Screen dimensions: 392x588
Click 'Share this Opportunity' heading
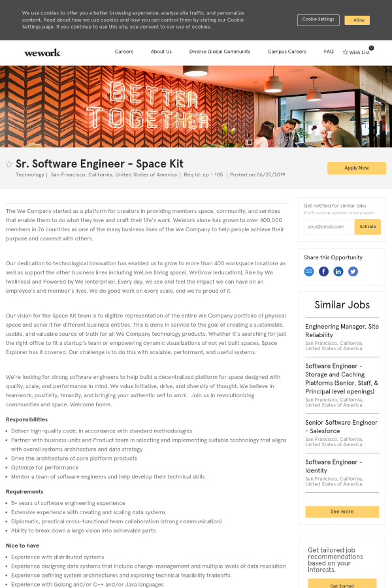tap(333, 257)
